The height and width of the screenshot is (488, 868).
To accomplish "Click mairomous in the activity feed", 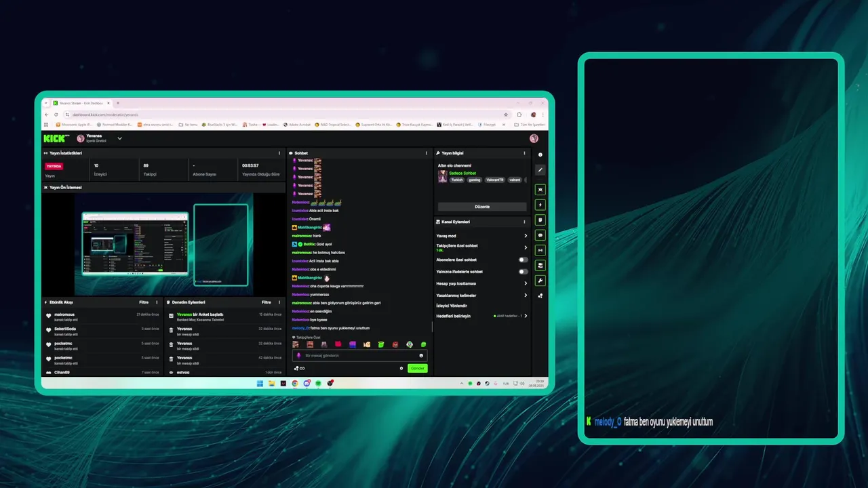I will pyautogui.click(x=64, y=314).
